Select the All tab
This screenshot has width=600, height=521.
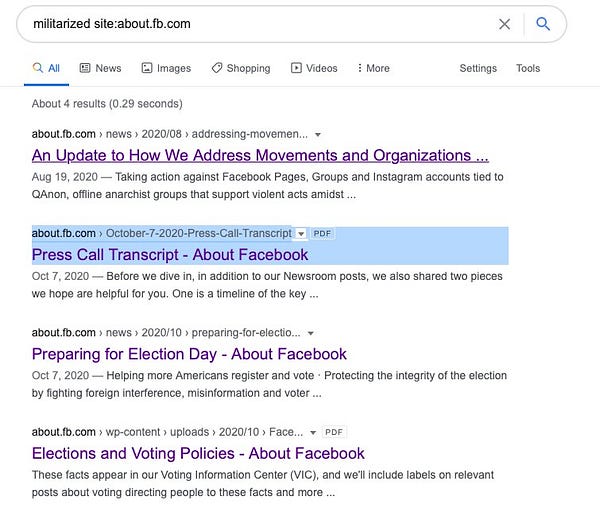pyautogui.click(x=46, y=68)
